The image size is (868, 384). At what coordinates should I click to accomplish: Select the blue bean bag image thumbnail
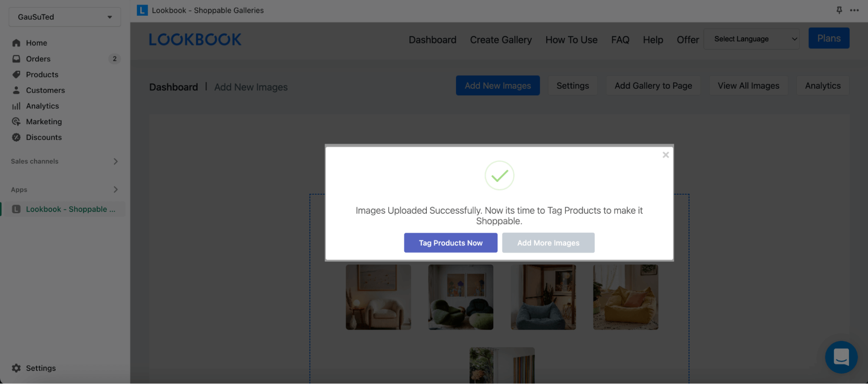click(x=543, y=297)
